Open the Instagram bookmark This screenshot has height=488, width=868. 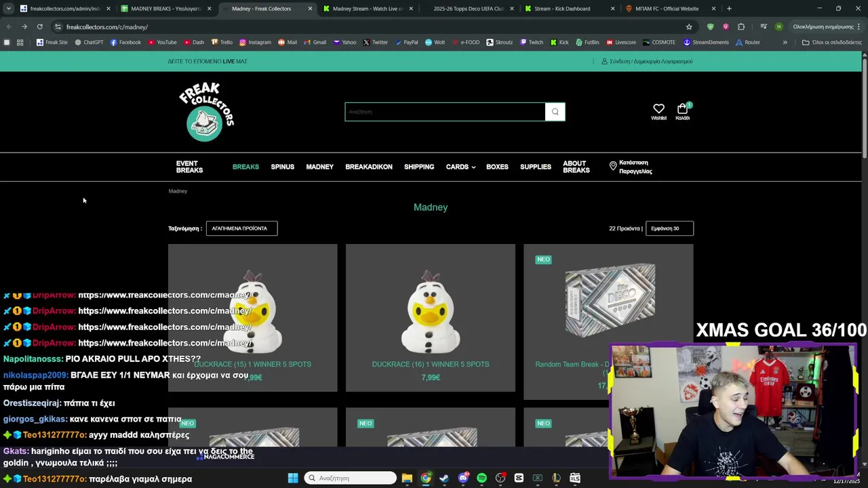coord(254,42)
